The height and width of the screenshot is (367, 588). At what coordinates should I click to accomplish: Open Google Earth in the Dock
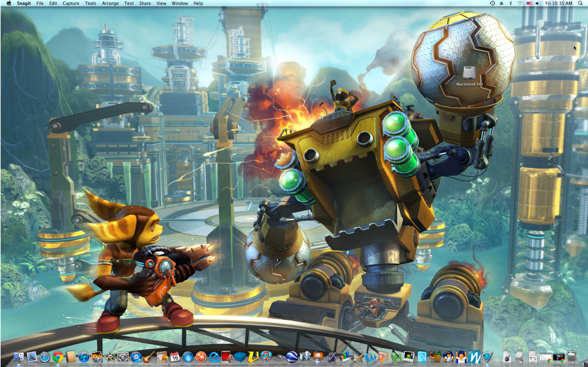point(292,357)
